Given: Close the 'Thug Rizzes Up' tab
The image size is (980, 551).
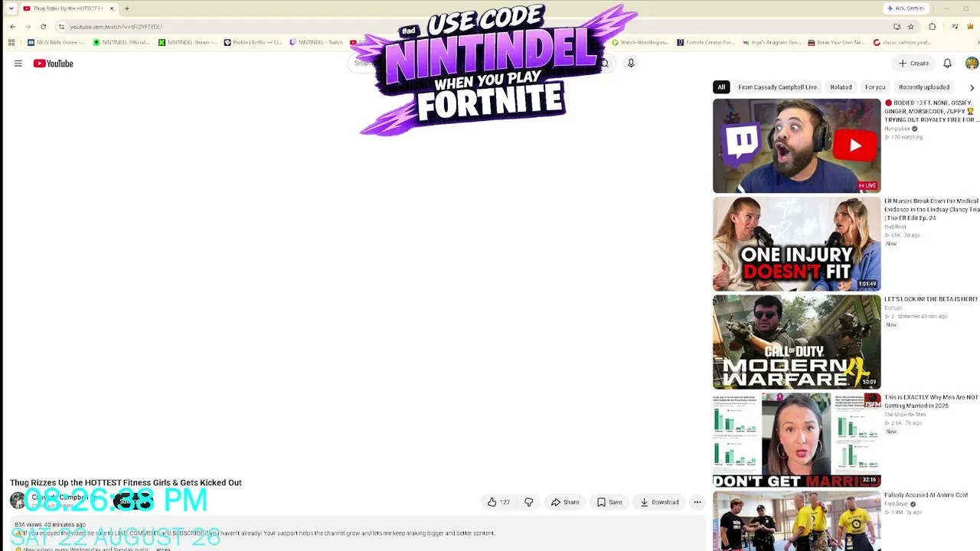Looking at the screenshot, I should tap(111, 8).
